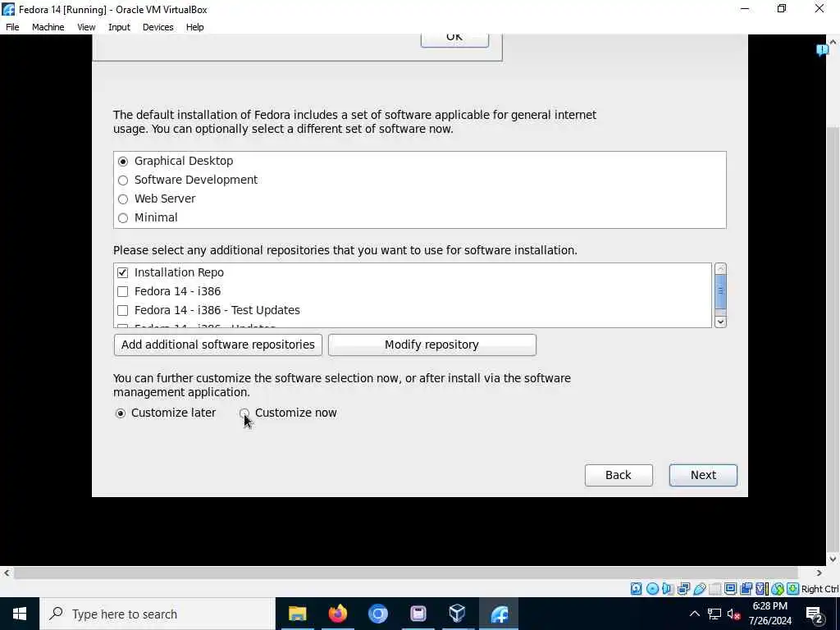Screen dimensions: 840x630
Task: Enable Fedora 14 - i386 - Test Updates
Action: tap(123, 310)
